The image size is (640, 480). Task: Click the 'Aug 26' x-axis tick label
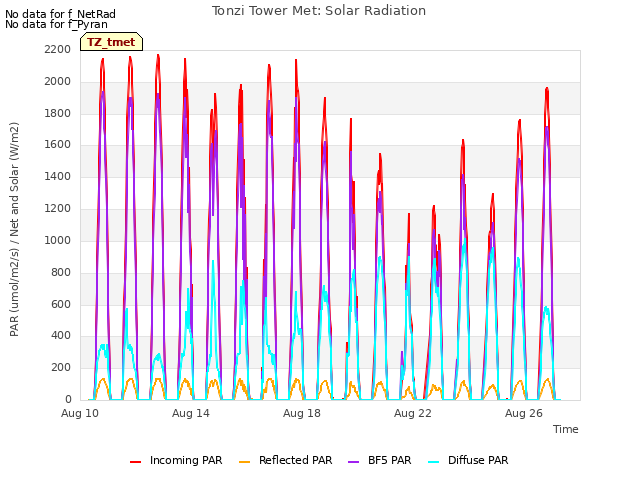(x=524, y=413)
